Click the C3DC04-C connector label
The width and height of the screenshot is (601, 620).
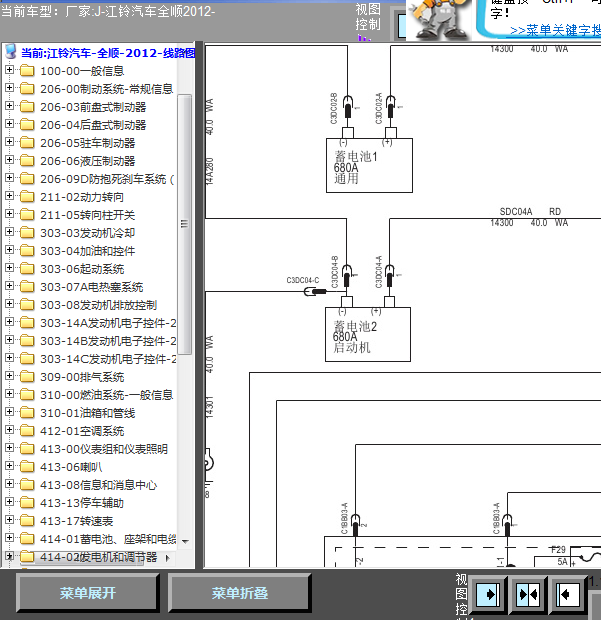coord(302,280)
